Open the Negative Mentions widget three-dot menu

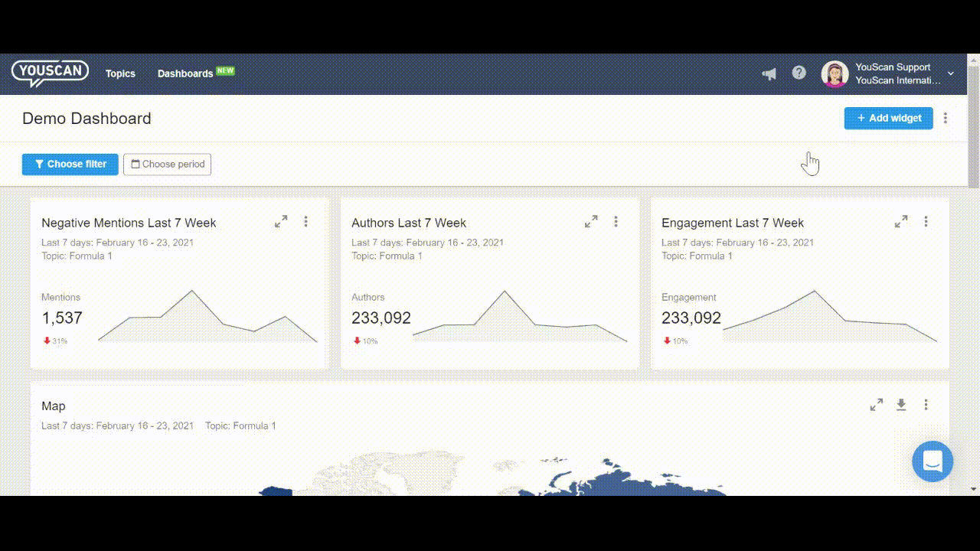pyautogui.click(x=305, y=221)
